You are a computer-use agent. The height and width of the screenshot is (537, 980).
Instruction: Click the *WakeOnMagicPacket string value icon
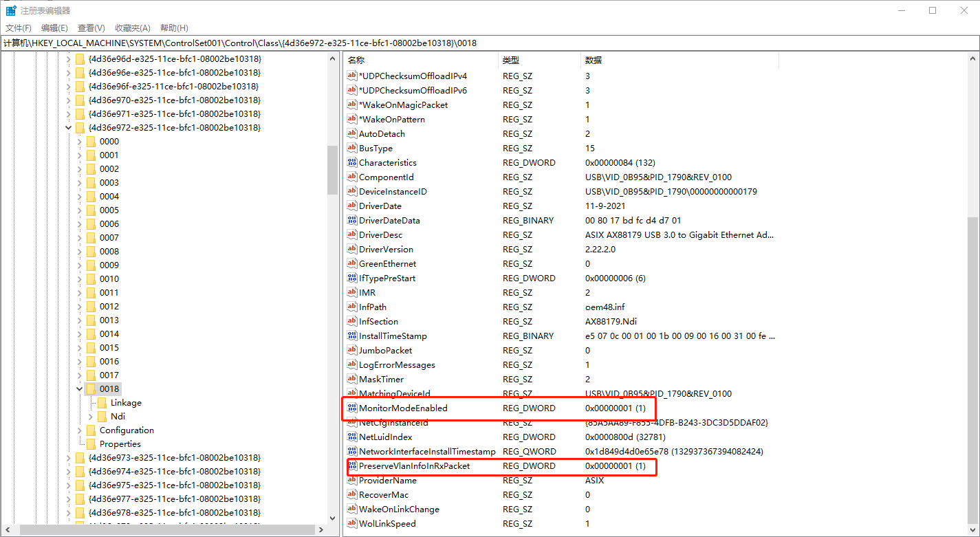352,105
